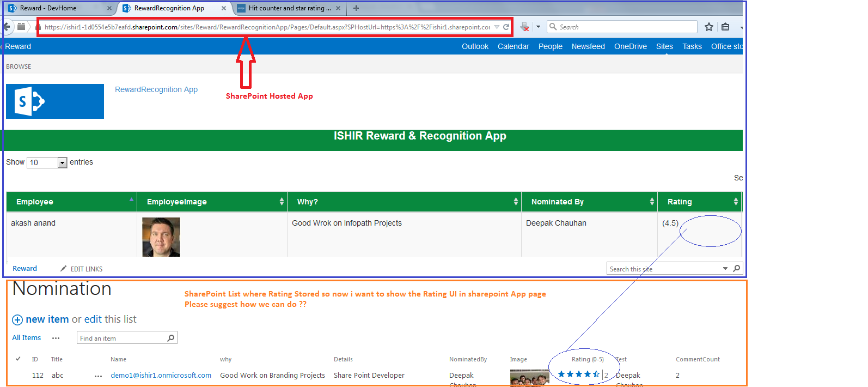868x387 pixels.
Task: Click the 'edit' this list link
Action: pyautogui.click(x=93, y=319)
